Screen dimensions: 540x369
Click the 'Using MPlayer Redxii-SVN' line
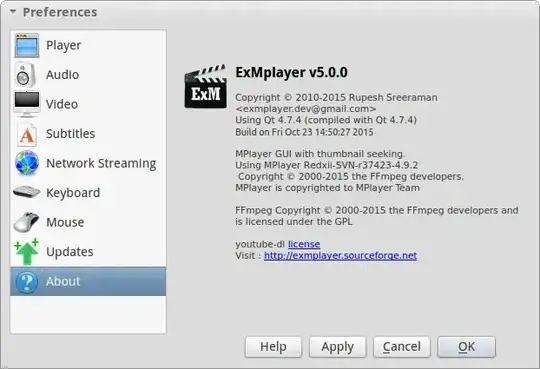click(326, 165)
